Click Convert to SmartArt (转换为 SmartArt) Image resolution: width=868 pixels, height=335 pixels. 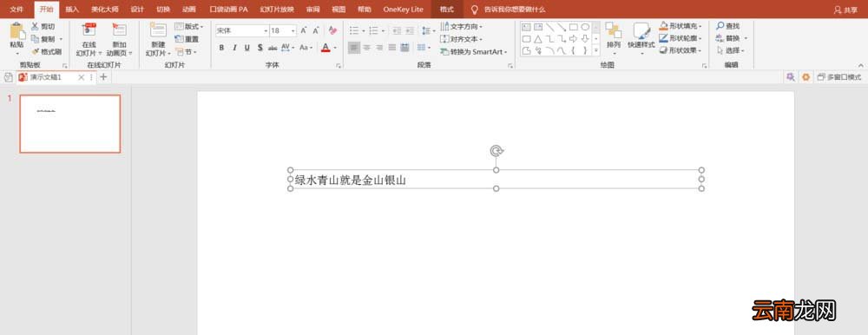coord(474,51)
